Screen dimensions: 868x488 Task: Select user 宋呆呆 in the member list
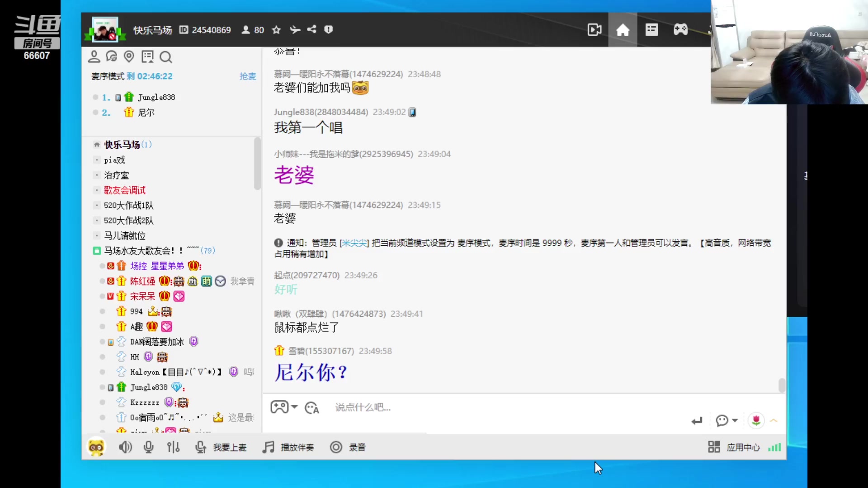click(x=142, y=296)
